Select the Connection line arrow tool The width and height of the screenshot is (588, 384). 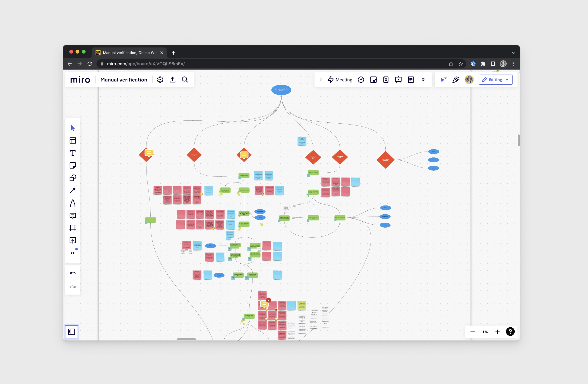point(73,190)
